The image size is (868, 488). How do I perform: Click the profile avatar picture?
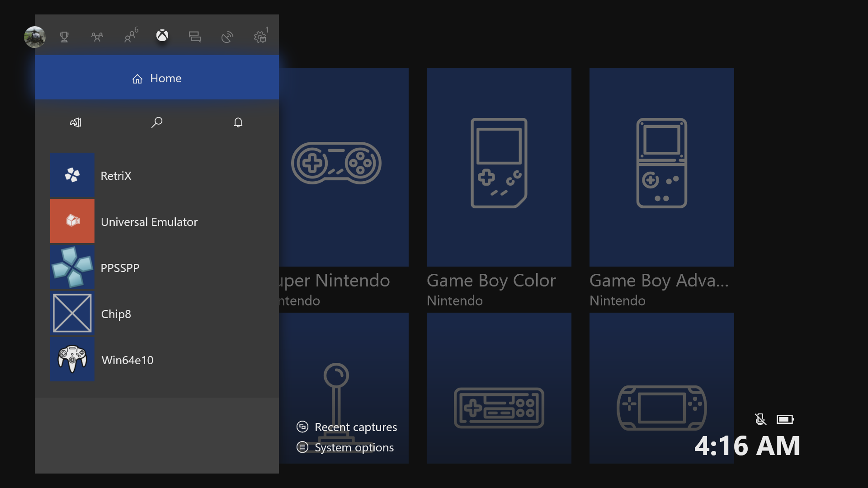(35, 37)
